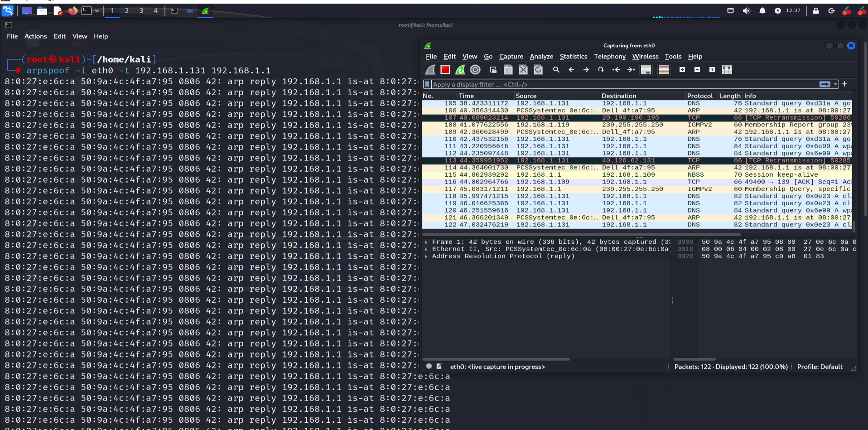Open the volume control in system tray
This screenshot has height=430, width=868.
coord(747,11)
